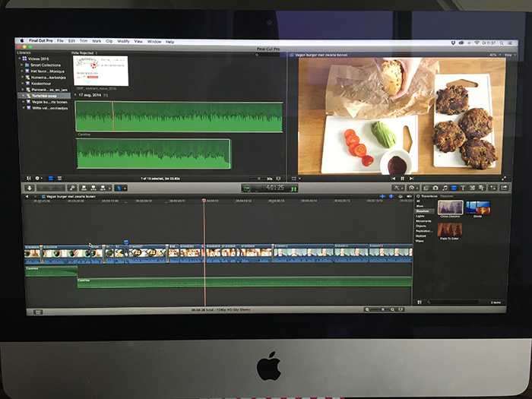Go to next edit in viewer

411,179
